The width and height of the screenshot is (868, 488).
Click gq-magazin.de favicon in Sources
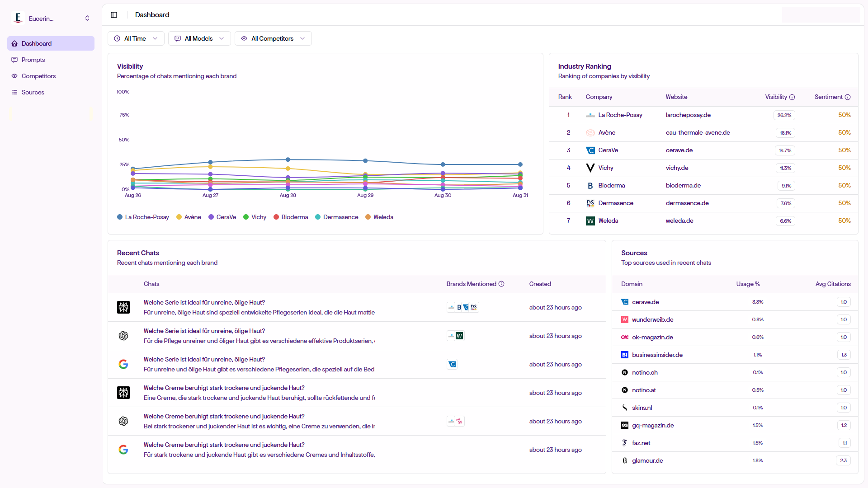(x=625, y=425)
